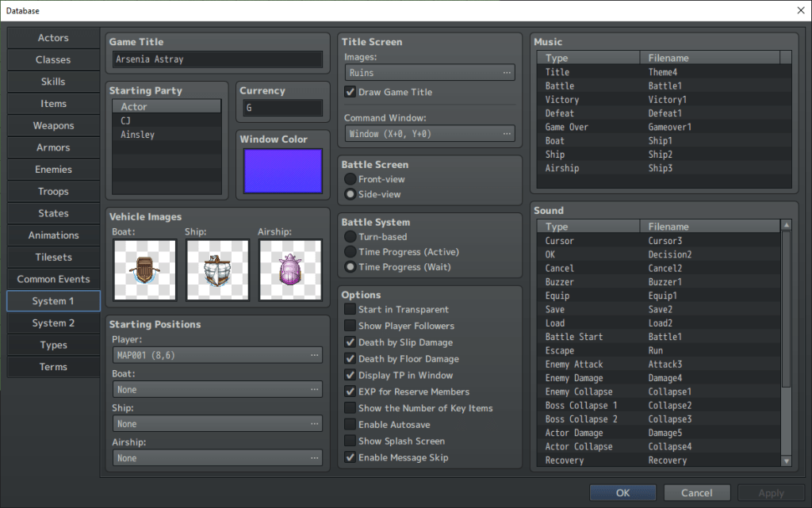Image resolution: width=812 pixels, height=508 pixels.
Task: Select Front-view battle screen
Action: coord(350,180)
